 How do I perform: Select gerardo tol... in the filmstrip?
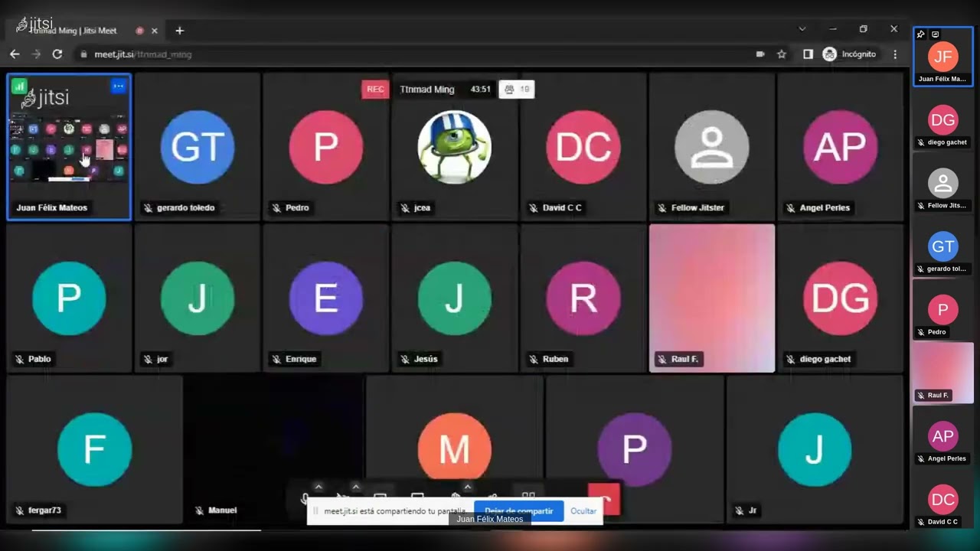pyautogui.click(x=943, y=246)
